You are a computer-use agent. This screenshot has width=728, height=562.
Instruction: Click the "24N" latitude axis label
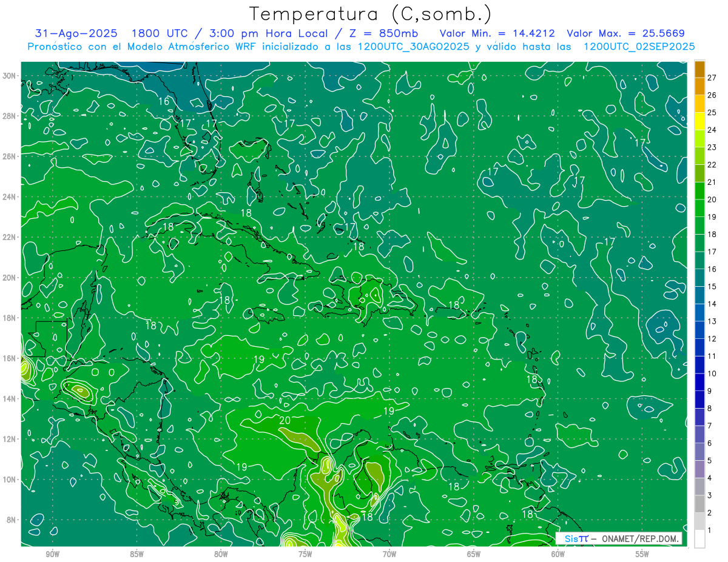[10, 197]
